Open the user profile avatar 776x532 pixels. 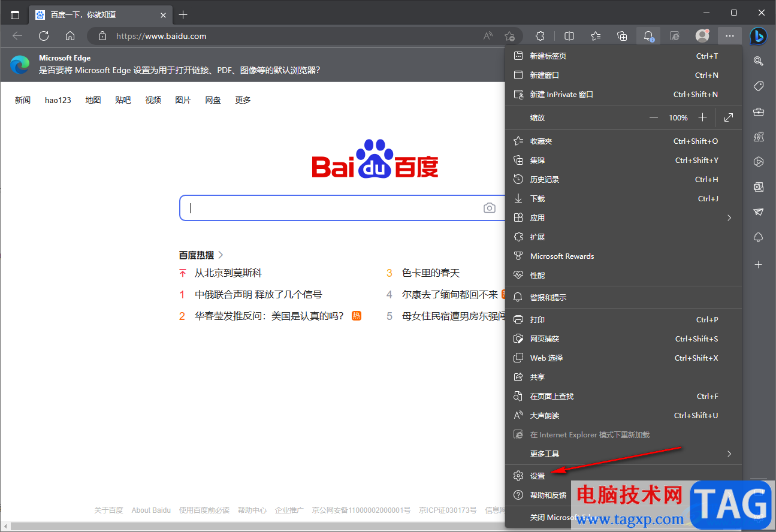pos(702,36)
